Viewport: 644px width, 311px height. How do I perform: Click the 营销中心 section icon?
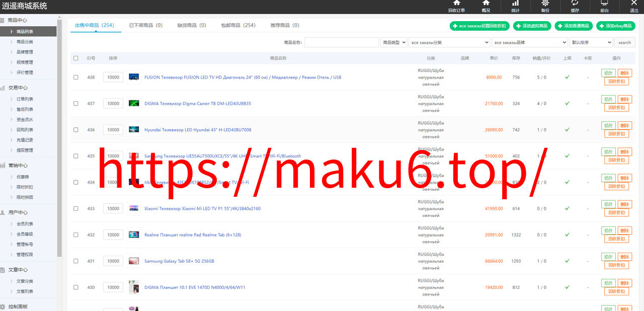(3, 165)
